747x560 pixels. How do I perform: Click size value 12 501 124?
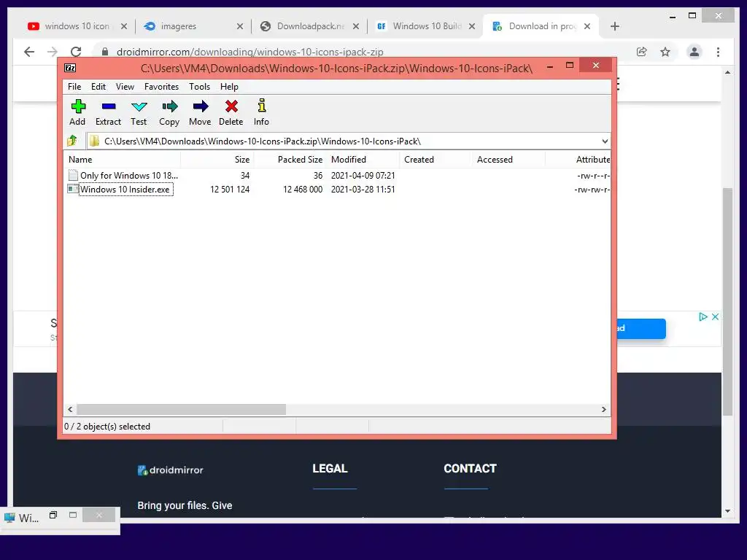(x=230, y=190)
